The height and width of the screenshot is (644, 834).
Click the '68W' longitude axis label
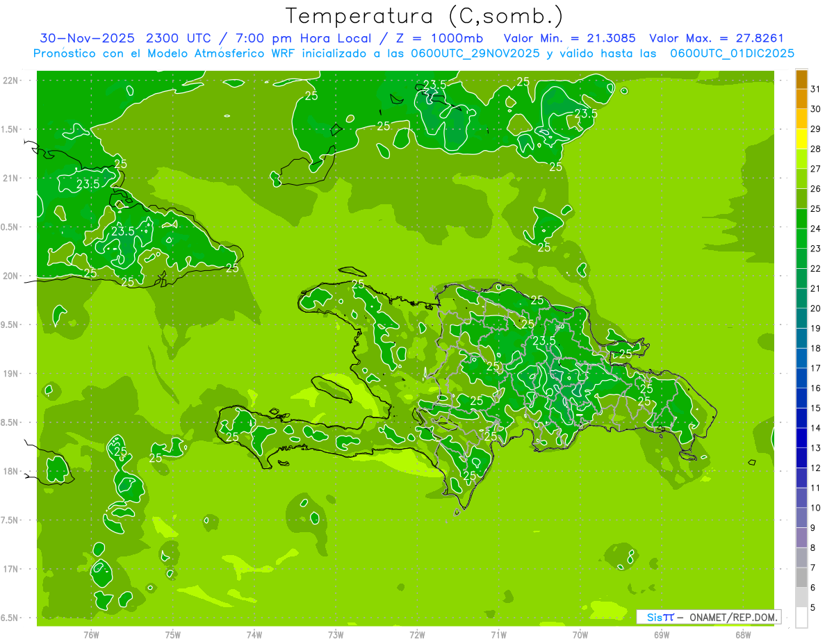(x=743, y=634)
